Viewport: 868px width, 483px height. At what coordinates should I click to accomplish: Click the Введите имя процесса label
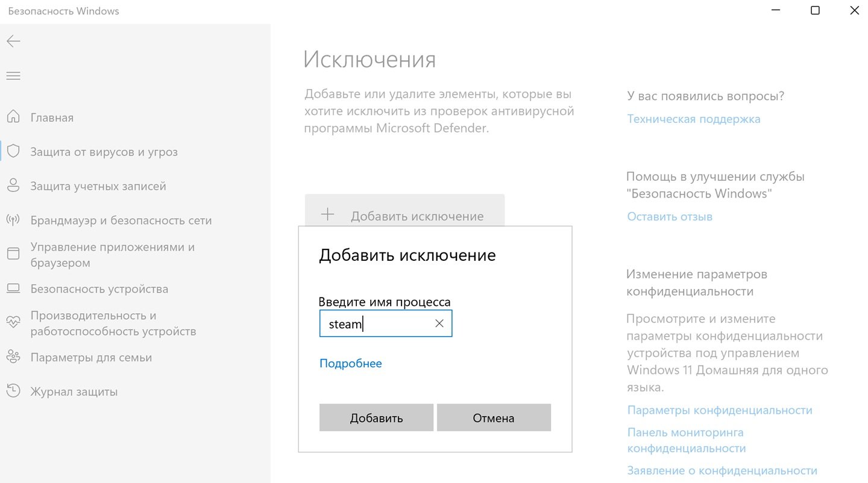pyautogui.click(x=385, y=302)
